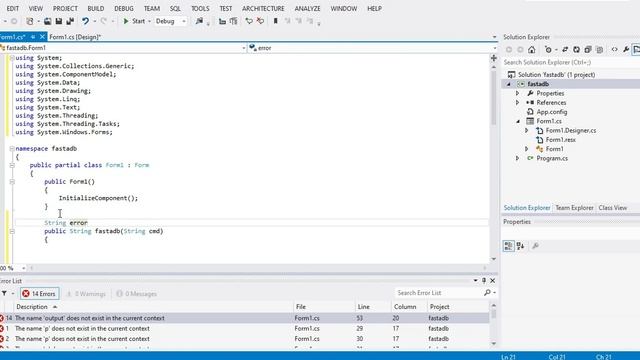
Task: Open the Debug configuration dropdown
Action: pyautogui.click(x=184, y=21)
